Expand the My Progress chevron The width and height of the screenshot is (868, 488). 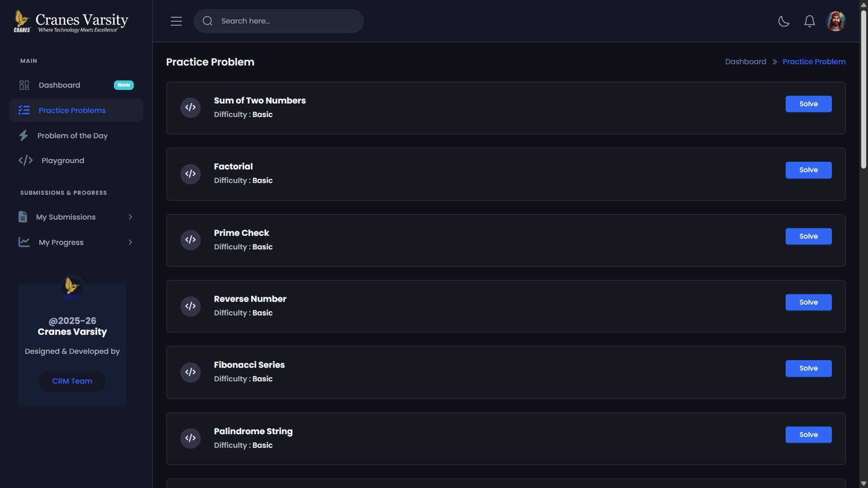point(130,242)
